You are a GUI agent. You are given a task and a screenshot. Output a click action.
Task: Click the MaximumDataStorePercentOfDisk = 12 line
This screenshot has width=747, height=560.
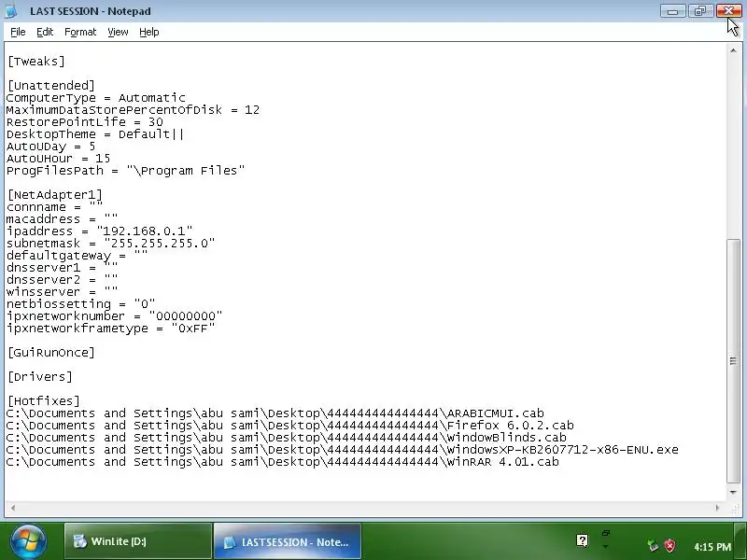pyautogui.click(x=133, y=110)
